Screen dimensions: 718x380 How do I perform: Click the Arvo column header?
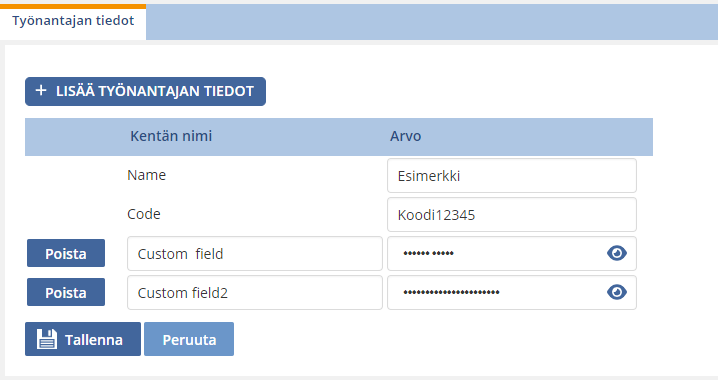tap(405, 136)
